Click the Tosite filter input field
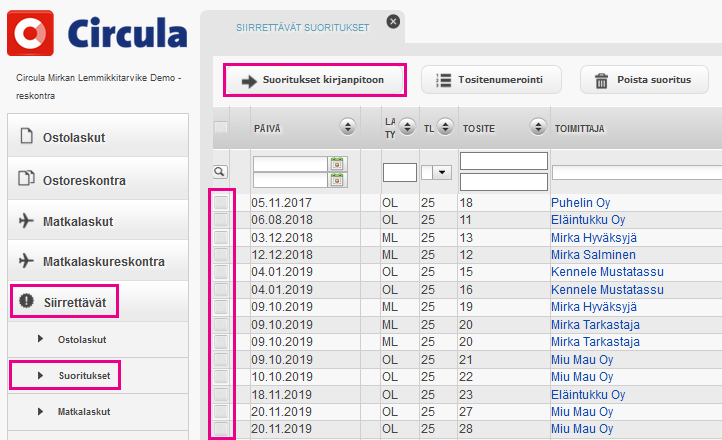 [x=503, y=161]
